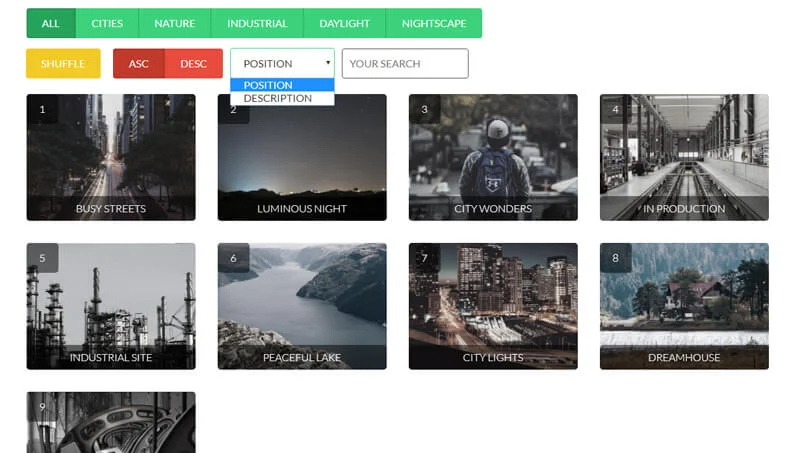Collapse the POSITION sort dropdown
Image resolution: width=800 pixels, height=453 pixels.
pyautogui.click(x=282, y=64)
